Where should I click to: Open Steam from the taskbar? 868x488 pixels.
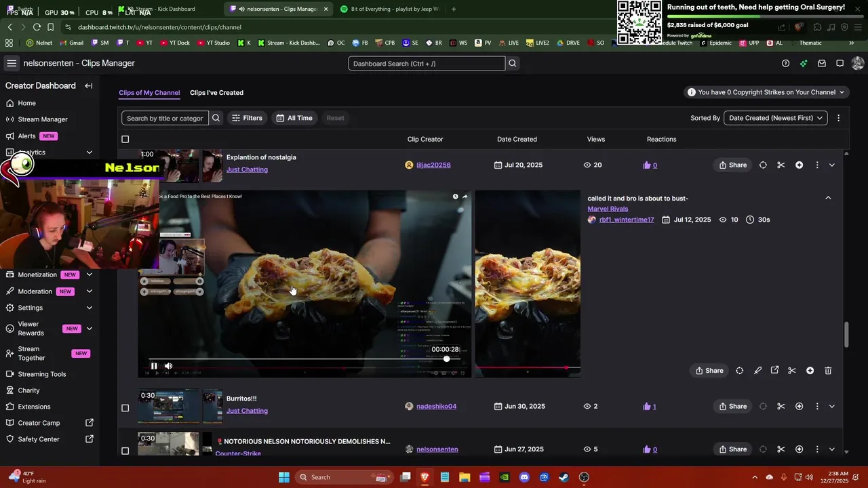click(x=564, y=477)
